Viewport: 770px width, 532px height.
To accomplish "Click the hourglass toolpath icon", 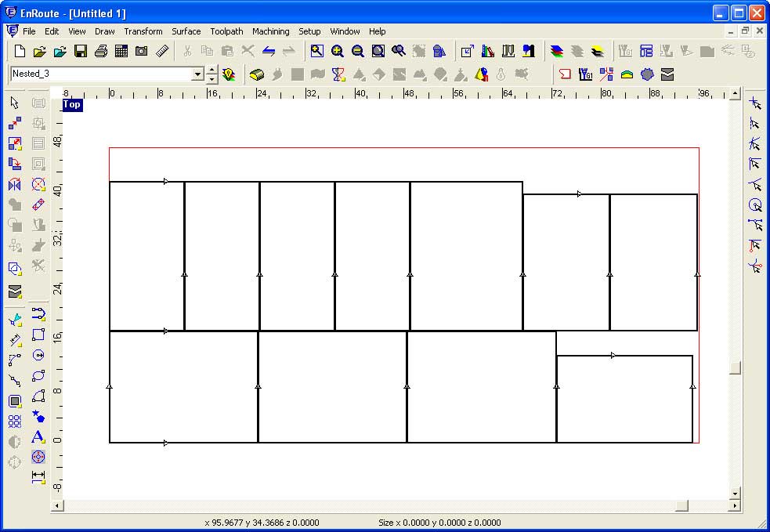I will tap(338, 74).
